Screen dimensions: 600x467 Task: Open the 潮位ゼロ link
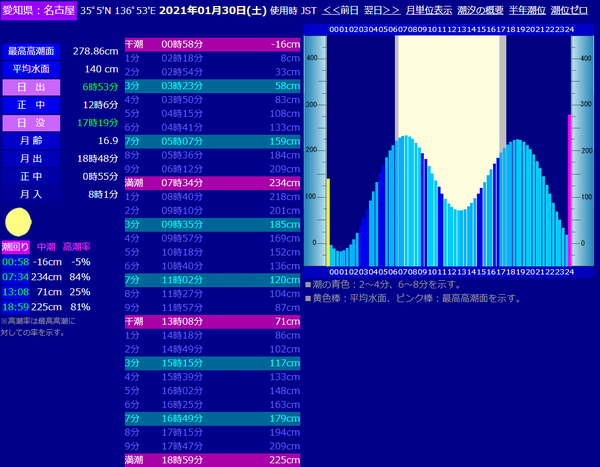[569, 10]
